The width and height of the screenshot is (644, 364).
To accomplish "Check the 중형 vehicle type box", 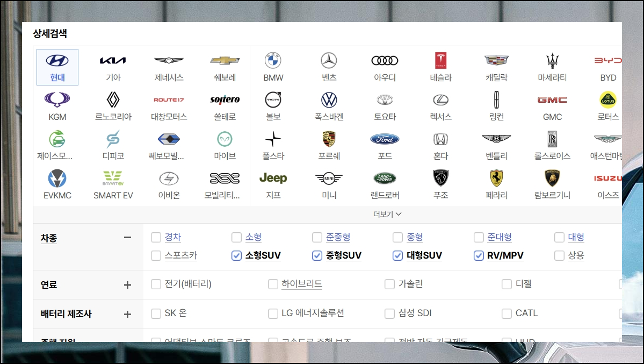I will click(397, 237).
